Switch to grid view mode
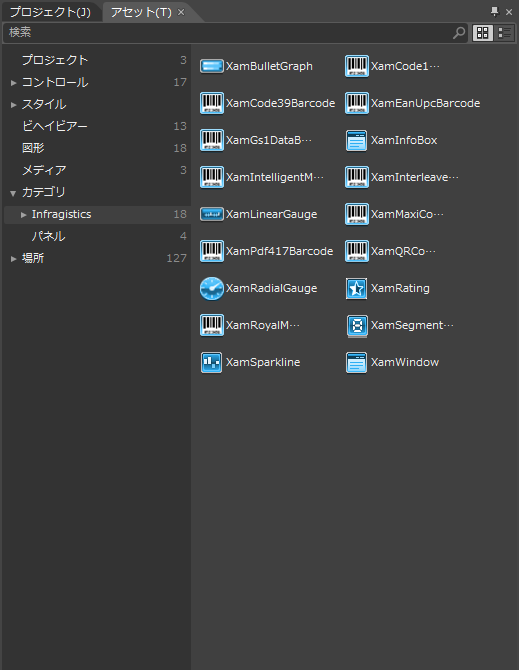Image resolution: width=519 pixels, height=670 pixels. (483, 33)
